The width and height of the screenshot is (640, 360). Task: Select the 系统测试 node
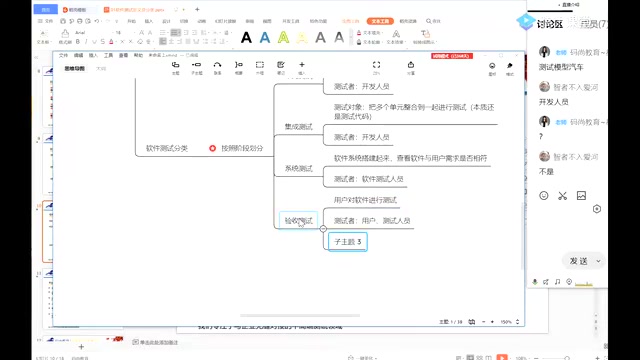click(x=298, y=168)
